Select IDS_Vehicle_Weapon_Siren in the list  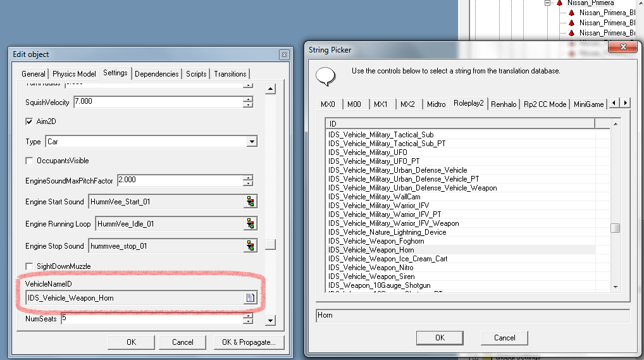pyautogui.click(x=371, y=276)
